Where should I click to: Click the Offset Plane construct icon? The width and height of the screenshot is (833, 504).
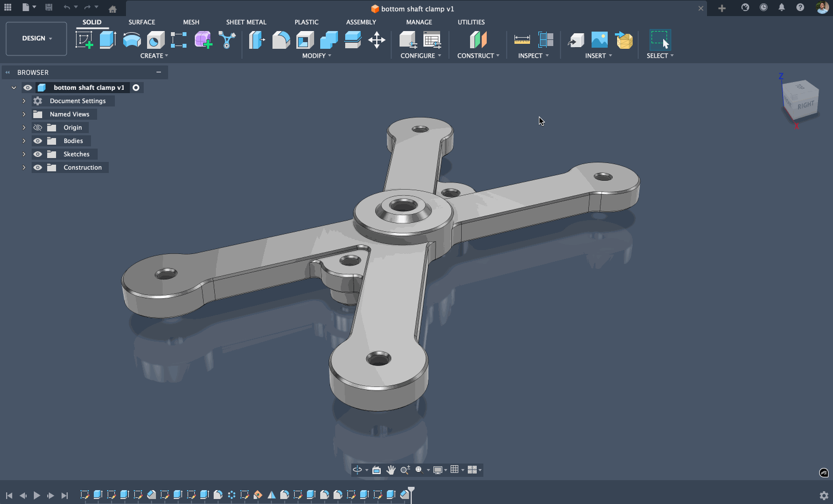pos(478,40)
